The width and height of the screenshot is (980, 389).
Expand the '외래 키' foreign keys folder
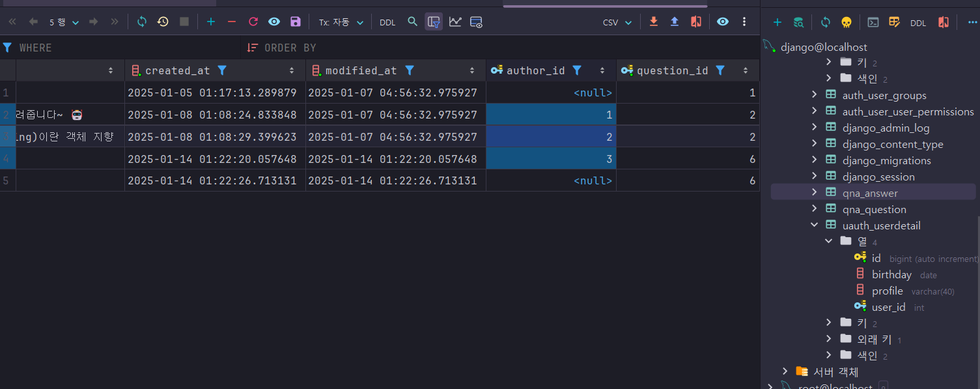829,339
